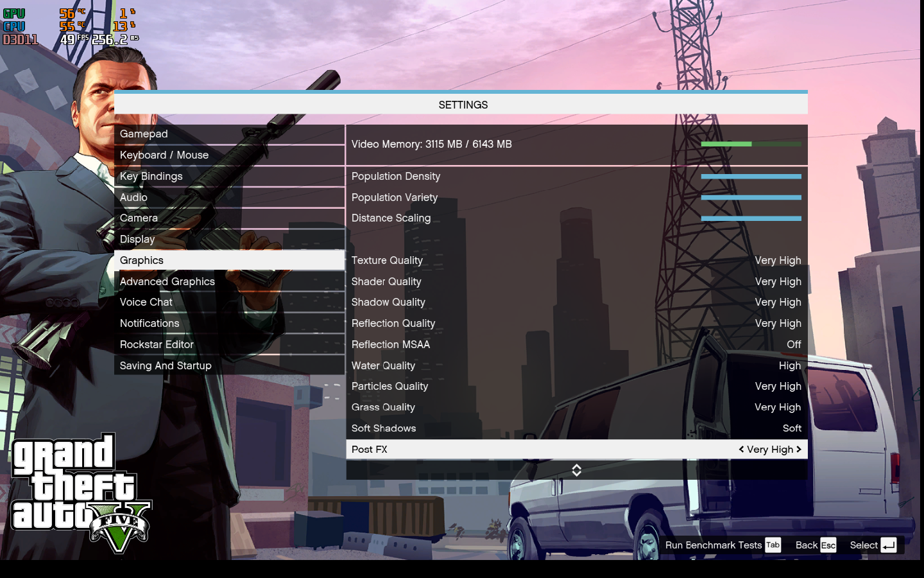Open the Notifications category

pyautogui.click(x=229, y=323)
